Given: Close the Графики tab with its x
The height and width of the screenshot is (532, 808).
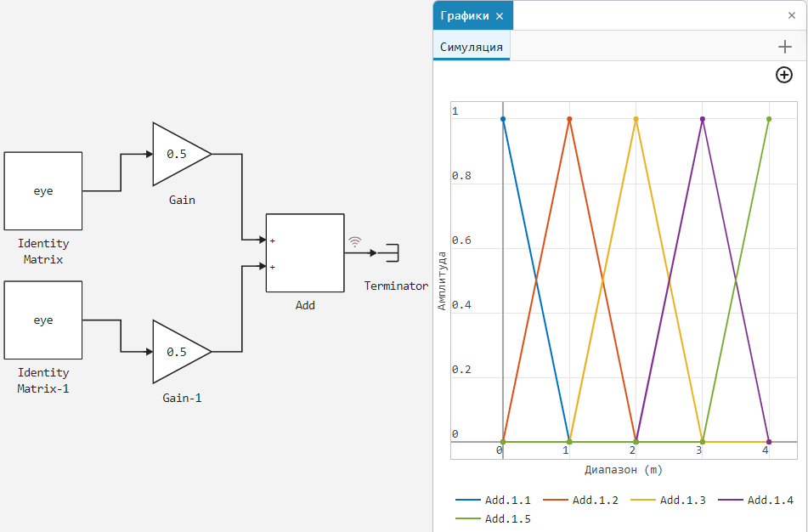Looking at the screenshot, I should [500, 16].
